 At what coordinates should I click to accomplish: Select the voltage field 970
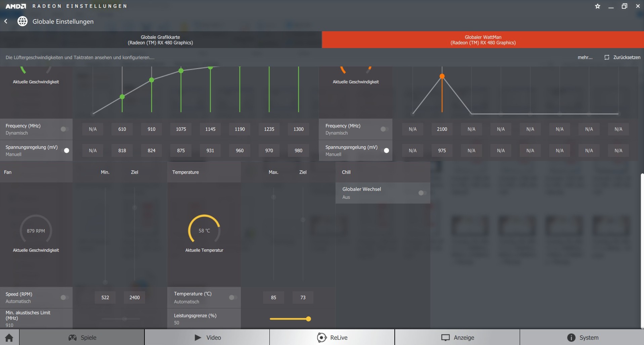tap(269, 150)
